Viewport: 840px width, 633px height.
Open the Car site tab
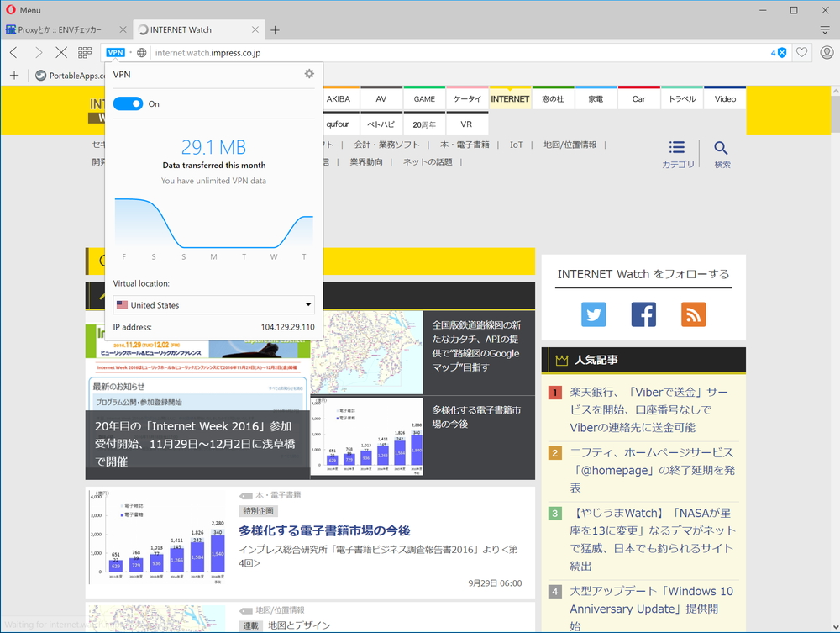tap(638, 98)
